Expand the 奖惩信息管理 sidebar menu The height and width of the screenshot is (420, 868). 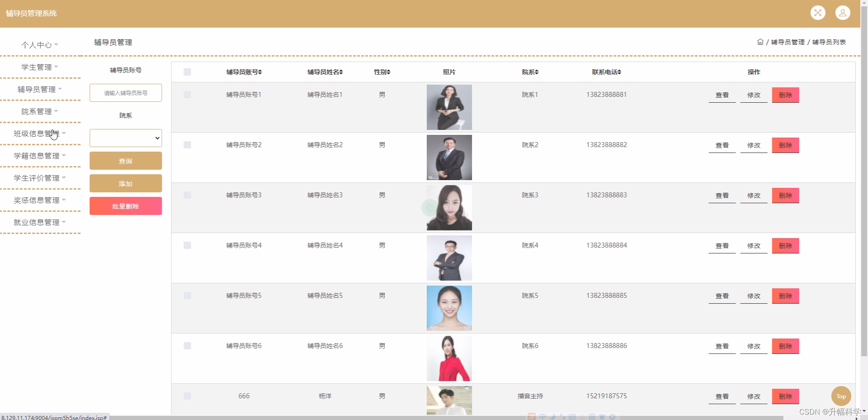point(39,200)
